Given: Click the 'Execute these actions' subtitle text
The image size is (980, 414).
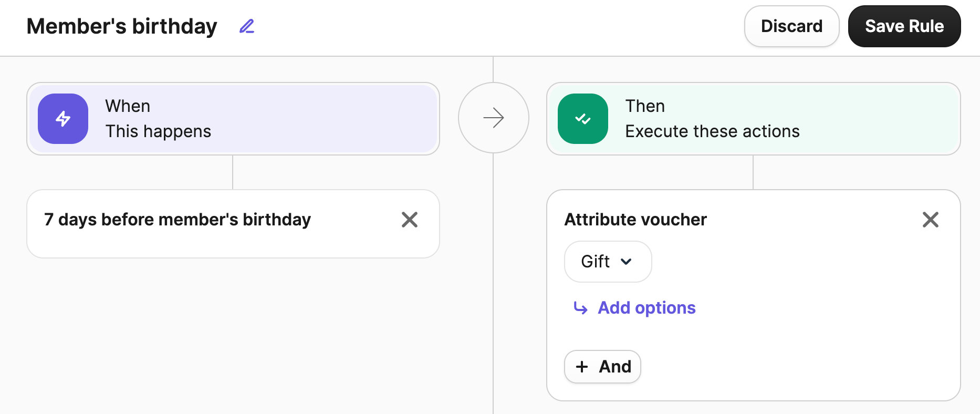Looking at the screenshot, I should [712, 131].
